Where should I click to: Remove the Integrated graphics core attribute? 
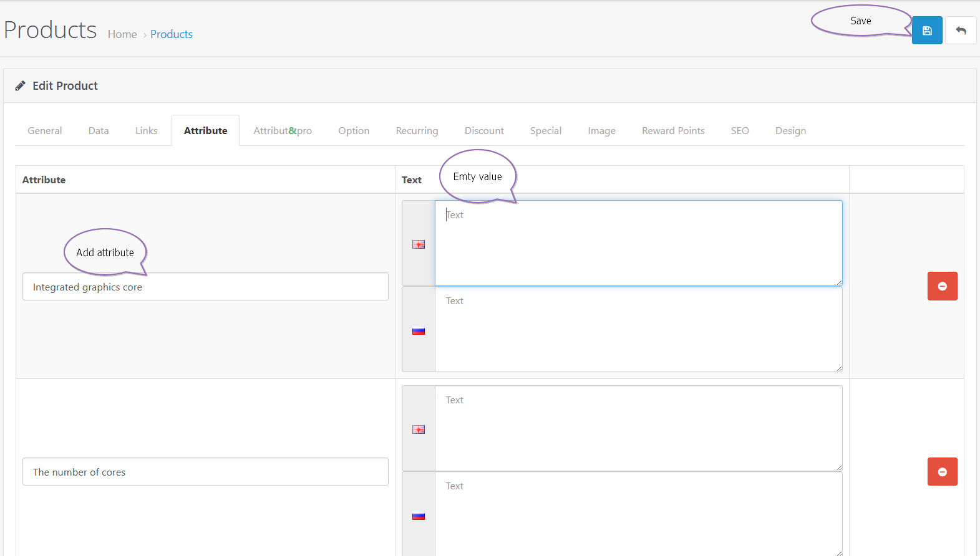coord(942,286)
